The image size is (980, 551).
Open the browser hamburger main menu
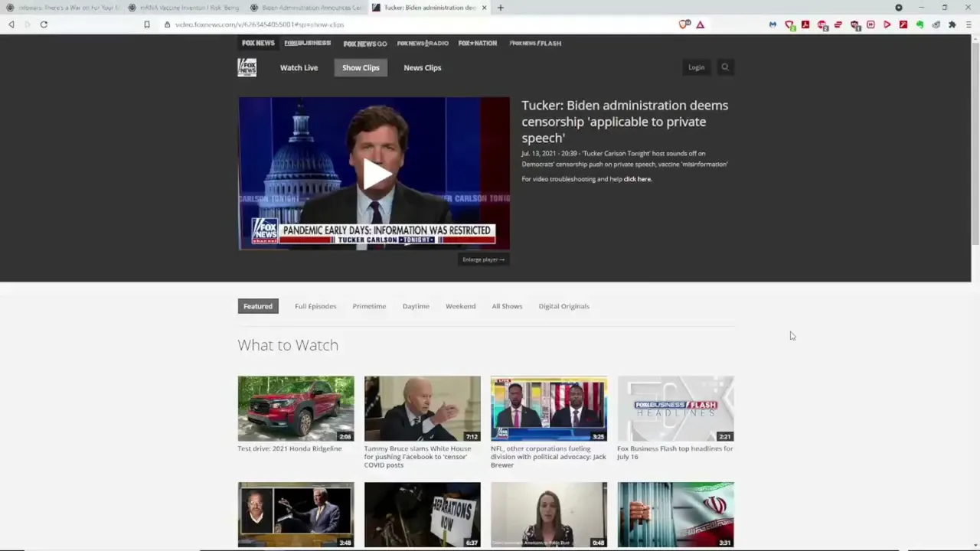tap(969, 24)
